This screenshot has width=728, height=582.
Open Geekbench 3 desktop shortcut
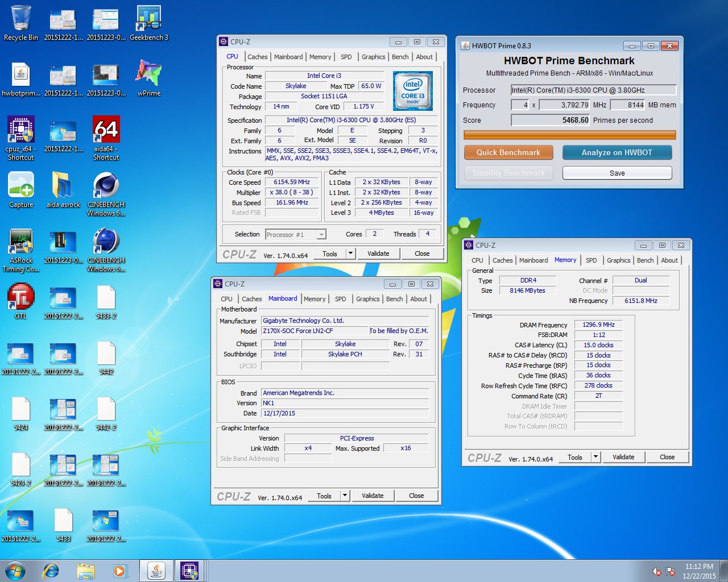pyautogui.click(x=149, y=23)
